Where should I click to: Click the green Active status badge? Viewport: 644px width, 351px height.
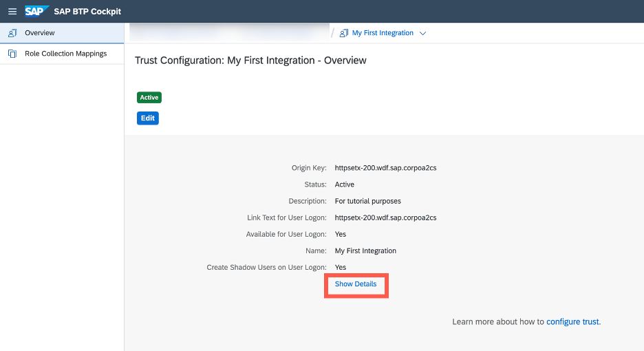point(149,98)
